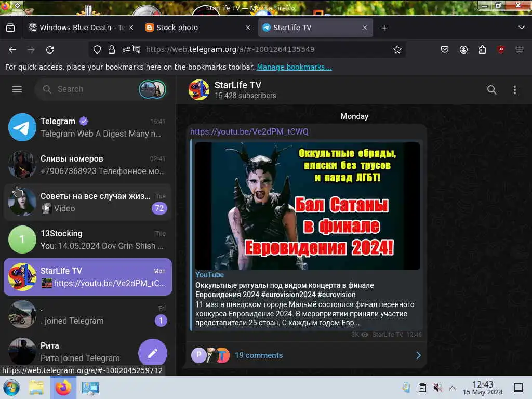Close the StarLife TV tab

point(365,28)
